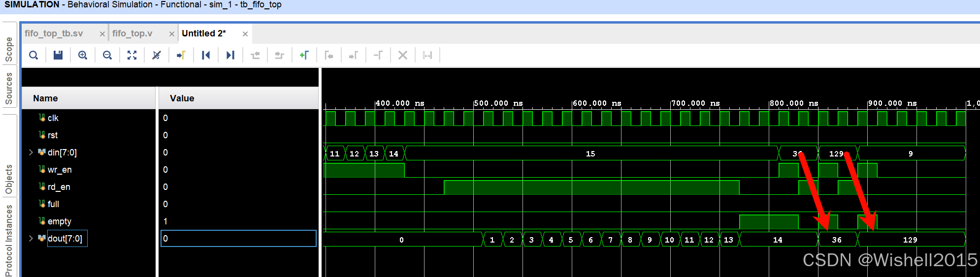980x277 pixels.
Task: Go to last time in waveform
Action: click(x=230, y=55)
